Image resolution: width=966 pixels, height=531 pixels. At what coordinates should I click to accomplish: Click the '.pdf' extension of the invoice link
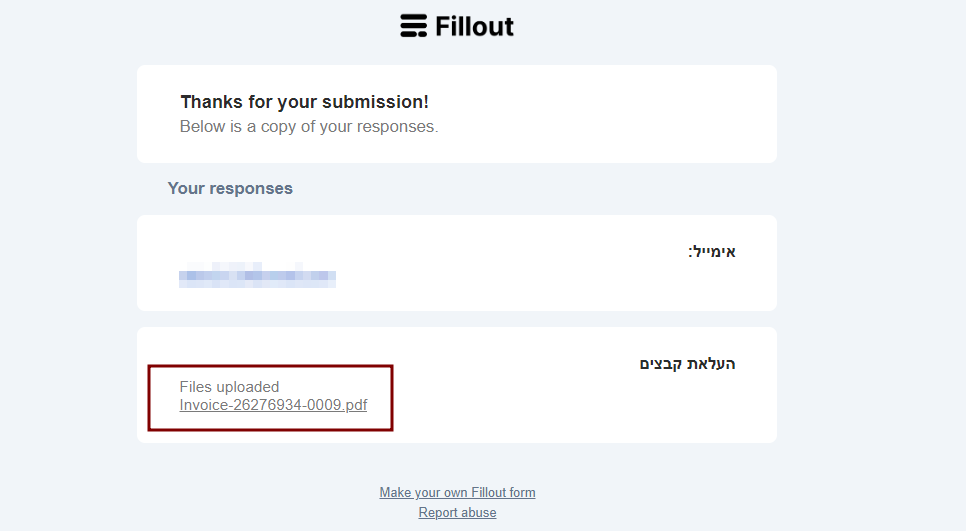pyautogui.click(x=355, y=405)
